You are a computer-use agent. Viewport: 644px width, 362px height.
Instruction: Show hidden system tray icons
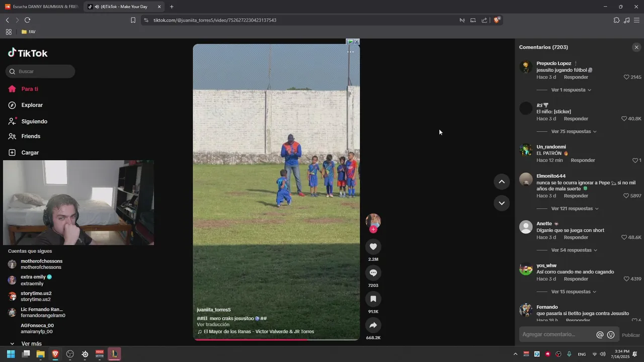(515, 354)
